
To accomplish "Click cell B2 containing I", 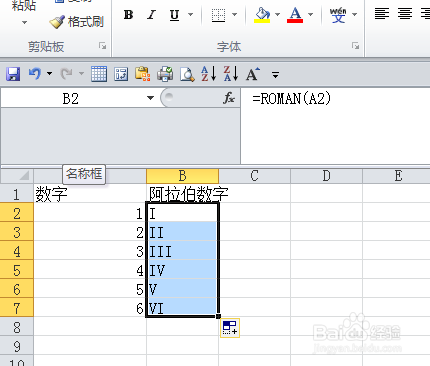I will click(183, 212).
